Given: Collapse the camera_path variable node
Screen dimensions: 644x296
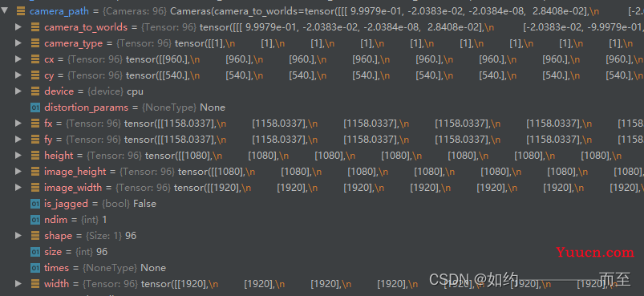Looking at the screenshot, I should (x=4, y=10).
